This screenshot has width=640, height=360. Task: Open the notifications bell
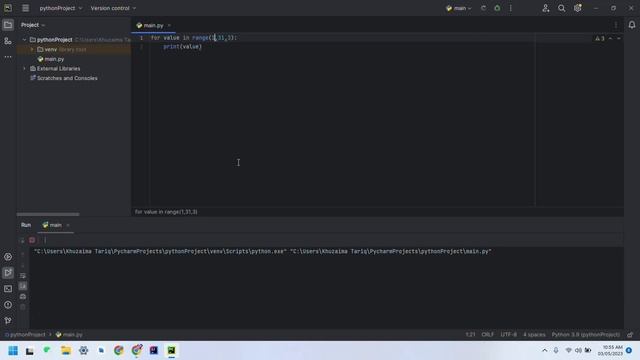631,25
